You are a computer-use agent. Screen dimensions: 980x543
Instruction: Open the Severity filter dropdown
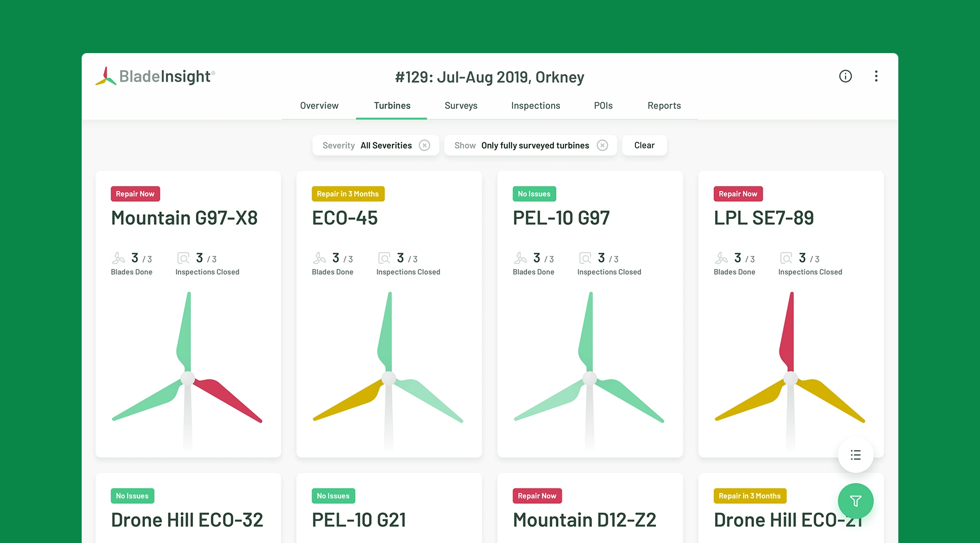pos(376,145)
